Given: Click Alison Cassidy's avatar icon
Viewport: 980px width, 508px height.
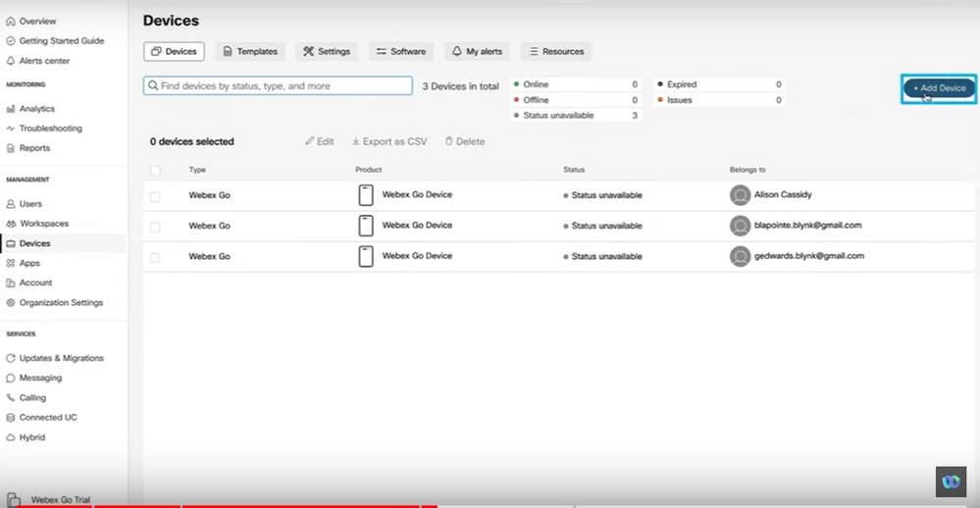Looking at the screenshot, I should pyautogui.click(x=740, y=195).
